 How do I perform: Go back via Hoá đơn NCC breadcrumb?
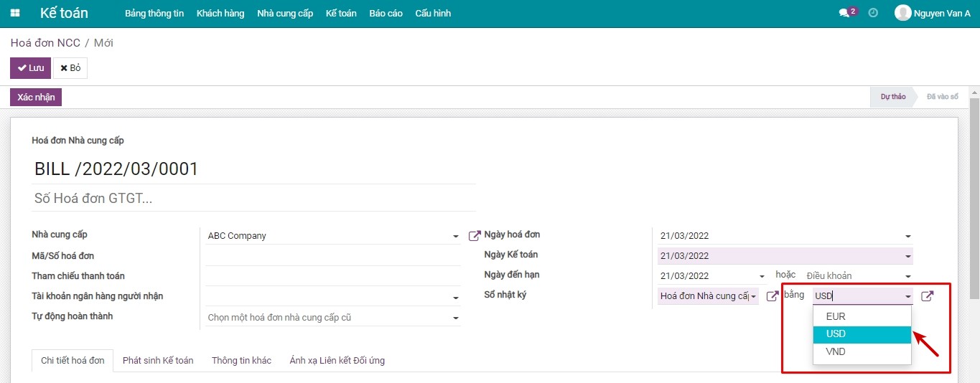coord(45,43)
